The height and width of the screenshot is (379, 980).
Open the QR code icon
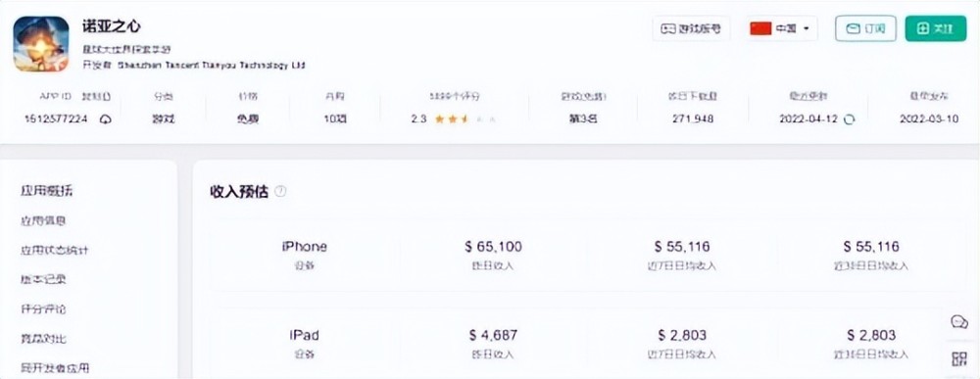click(959, 358)
